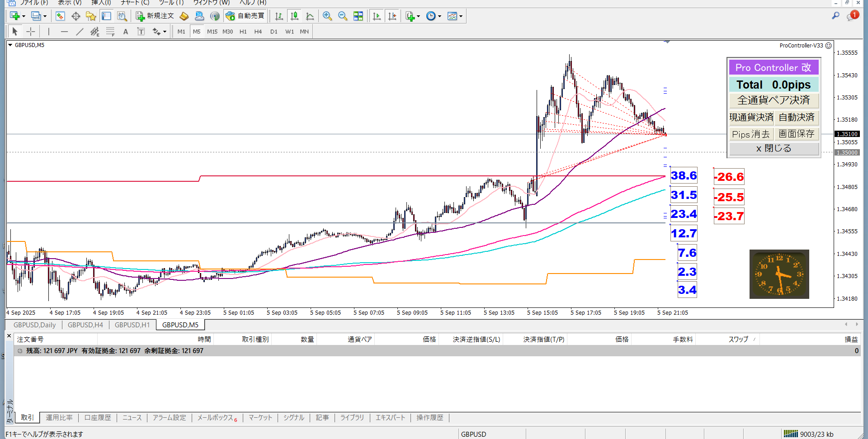Open the MetaEditor book icon
Image resolution: width=868 pixels, height=439 pixels.
[x=184, y=16]
